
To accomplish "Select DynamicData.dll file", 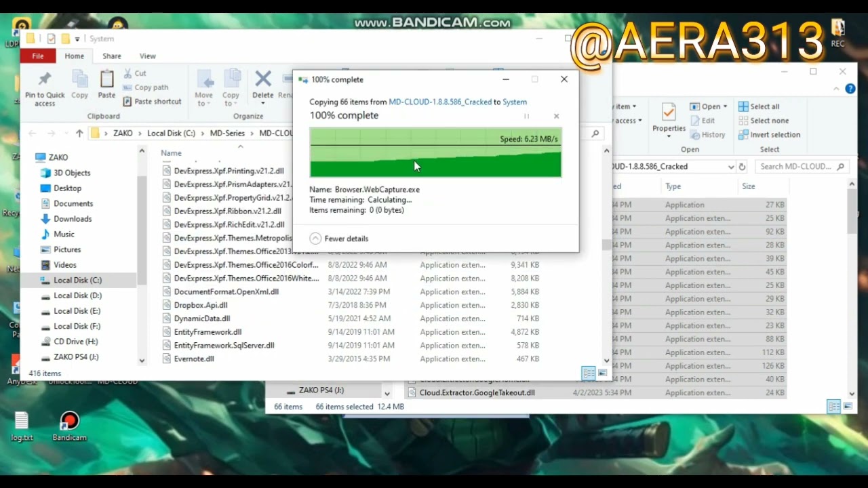I will 202,319.
